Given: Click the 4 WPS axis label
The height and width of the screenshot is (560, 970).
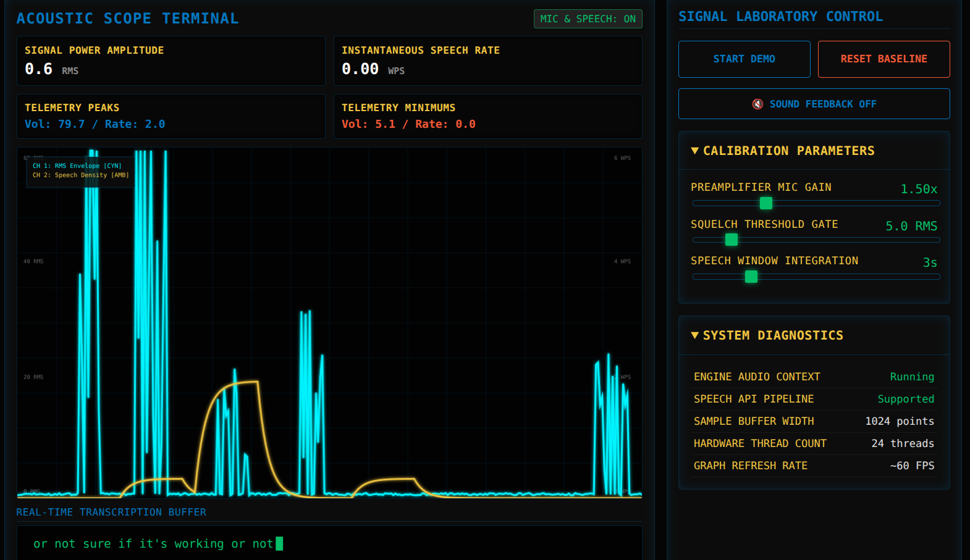Looking at the screenshot, I should (x=622, y=261).
